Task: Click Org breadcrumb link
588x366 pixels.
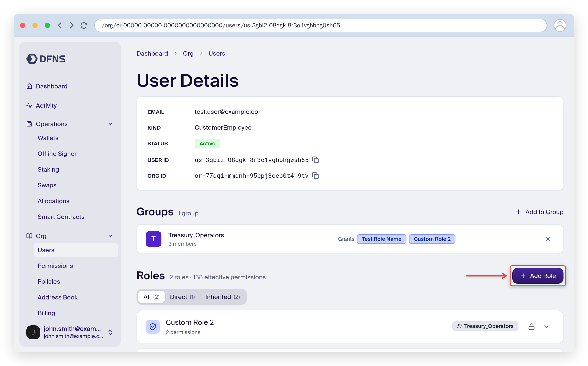Action: coord(188,53)
